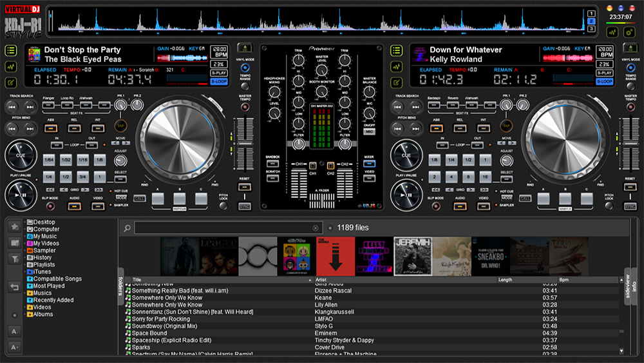Click left deck edit pencil icon
This screenshot has height=363, width=644.
(11, 83)
